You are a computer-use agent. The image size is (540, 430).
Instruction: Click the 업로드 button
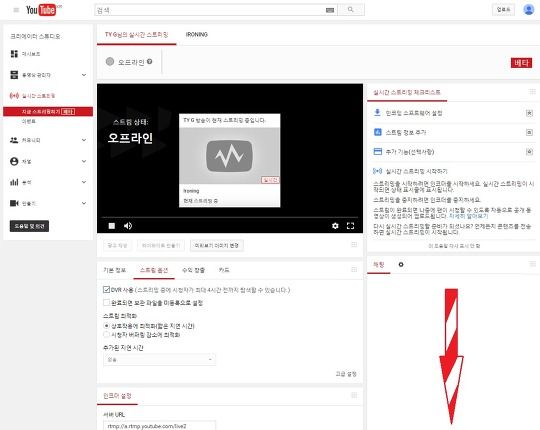click(x=503, y=10)
